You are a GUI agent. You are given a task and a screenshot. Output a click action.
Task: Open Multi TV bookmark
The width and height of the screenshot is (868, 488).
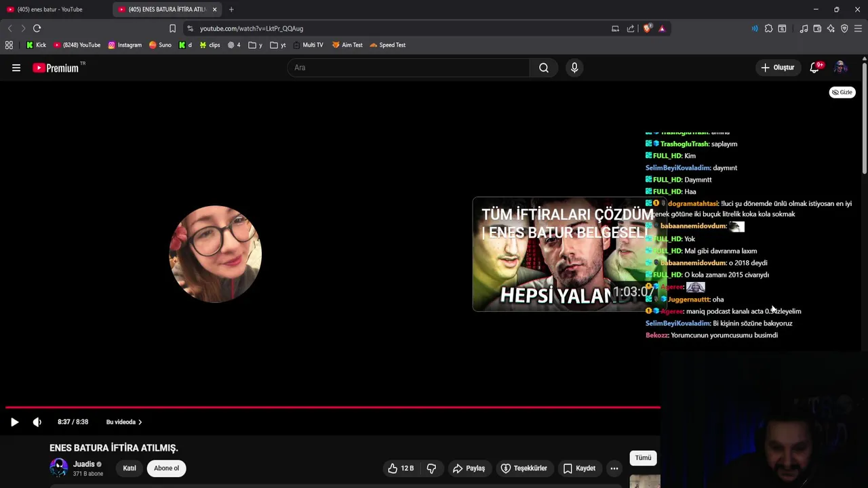(x=308, y=45)
